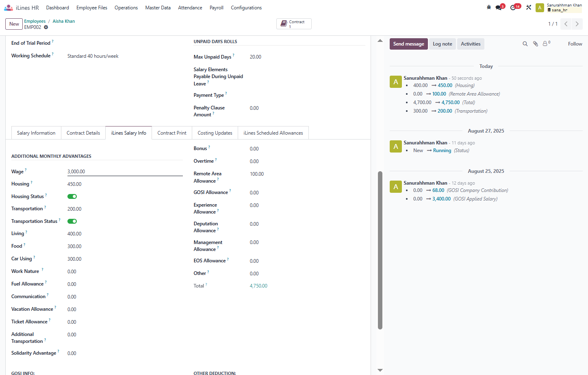Open the Payroll menu dropdown
The width and height of the screenshot is (588, 375).
coord(217,8)
